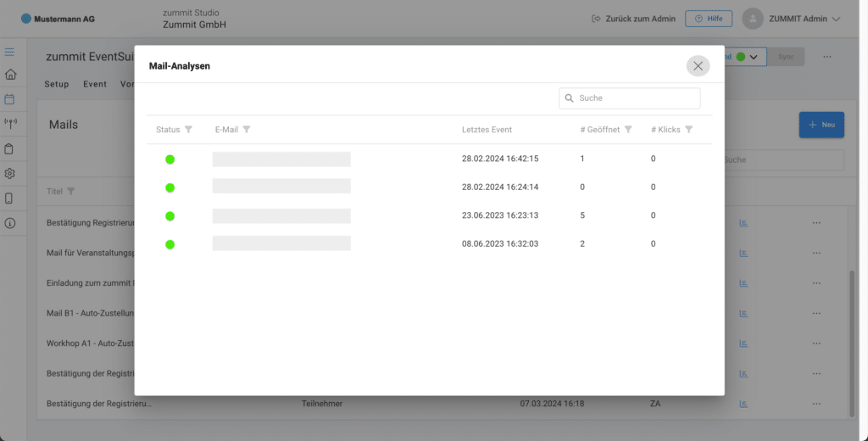The width and height of the screenshot is (868, 441).
Task: Click the broadcast antenna sidebar icon
Action: pos(10,124)
